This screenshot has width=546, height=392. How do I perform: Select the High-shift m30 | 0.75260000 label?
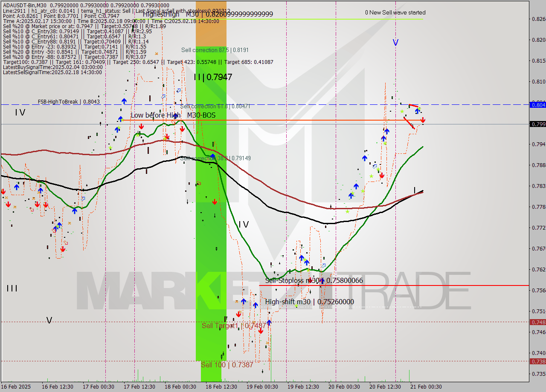coord(309,302)
